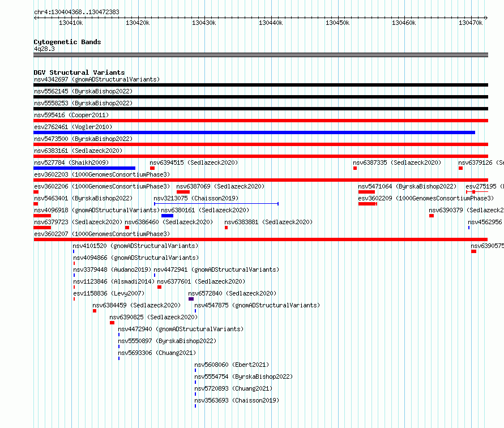Select the purple nsv6572840 variant block

[191, 299]
